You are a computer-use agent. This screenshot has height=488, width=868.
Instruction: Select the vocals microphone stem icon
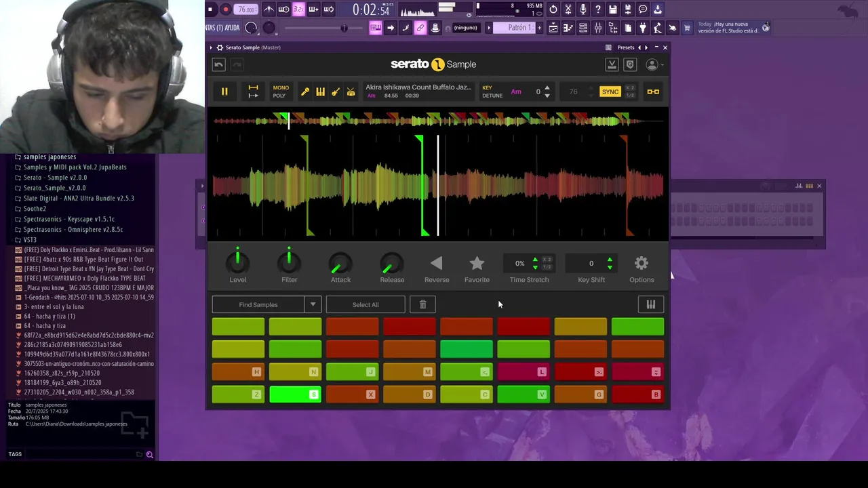(x=305, y=91)
